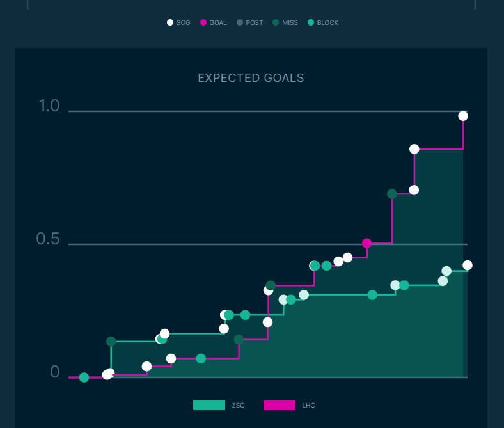Click the teal ZSC team color swatch
Screen dimensions: 504x428
point(209,405)
